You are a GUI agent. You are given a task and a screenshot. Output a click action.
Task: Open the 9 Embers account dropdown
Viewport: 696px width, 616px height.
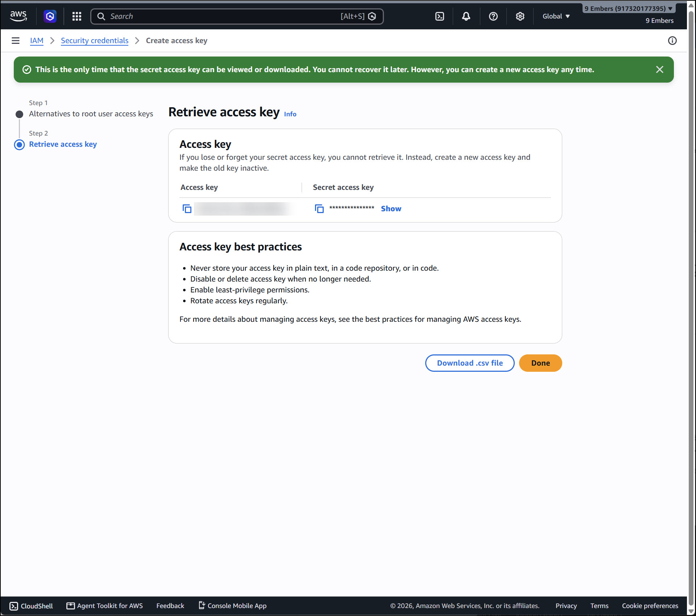[x=629, y=8]
